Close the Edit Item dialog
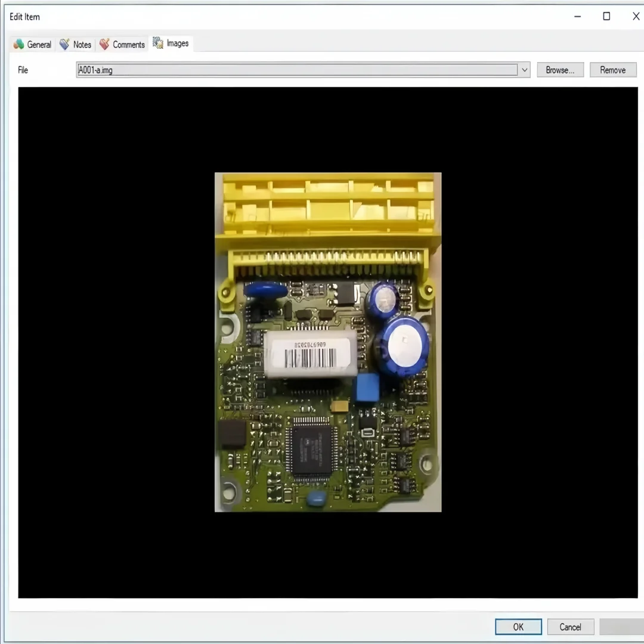Image resolution: width=644 pixels, height=644 pixels. coord(636,17)
